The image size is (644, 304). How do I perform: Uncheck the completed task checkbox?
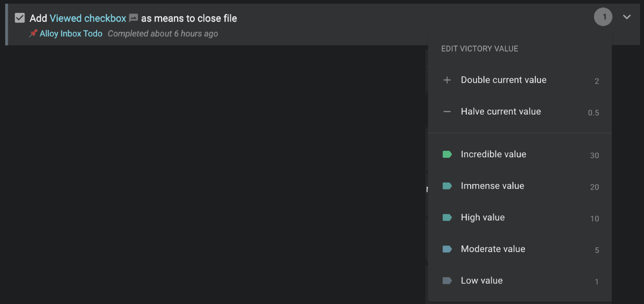click(19, 18)
